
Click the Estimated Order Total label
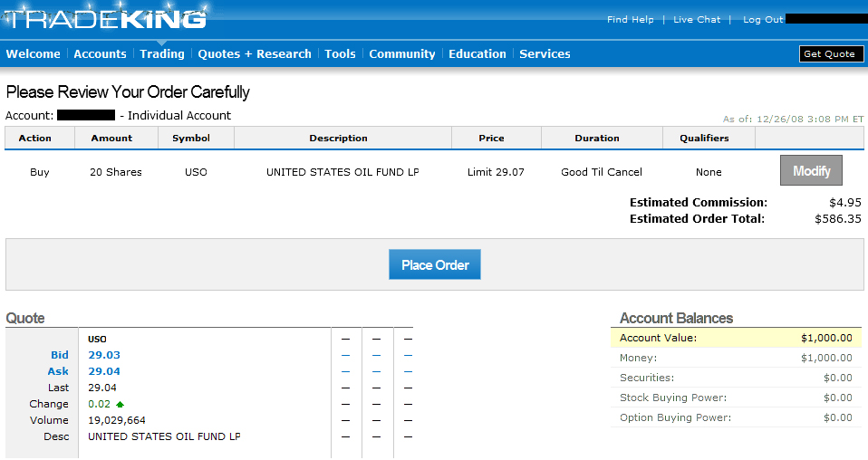(x=697, y=218)
